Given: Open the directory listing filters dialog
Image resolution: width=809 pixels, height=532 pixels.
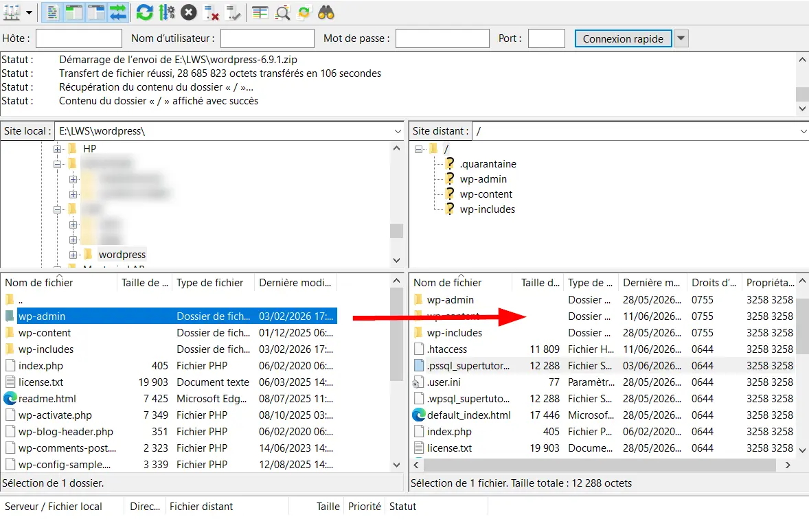Looking at the screenshot, I should [260, 12].
